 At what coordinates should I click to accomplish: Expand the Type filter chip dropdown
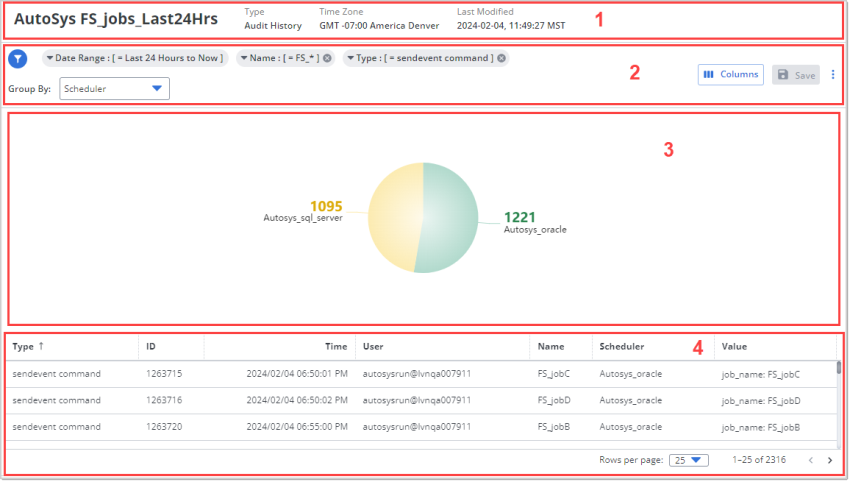tap(350, 59)
